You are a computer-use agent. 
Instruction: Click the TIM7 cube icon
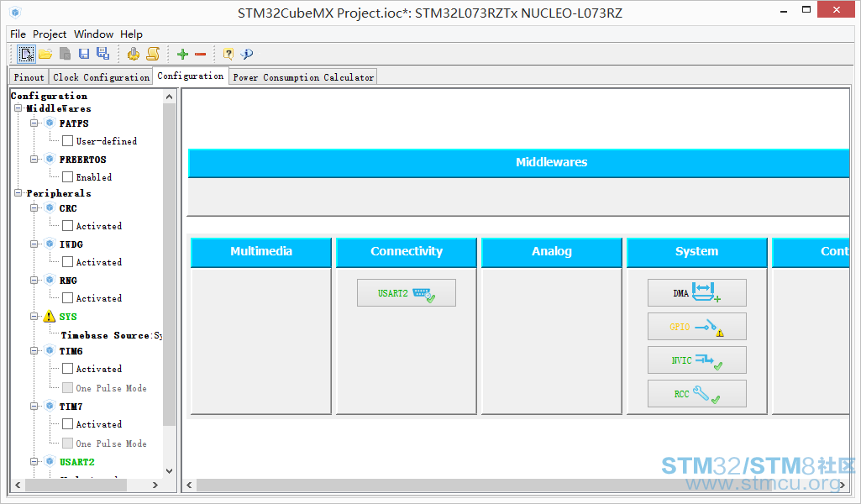click(50, 407)
